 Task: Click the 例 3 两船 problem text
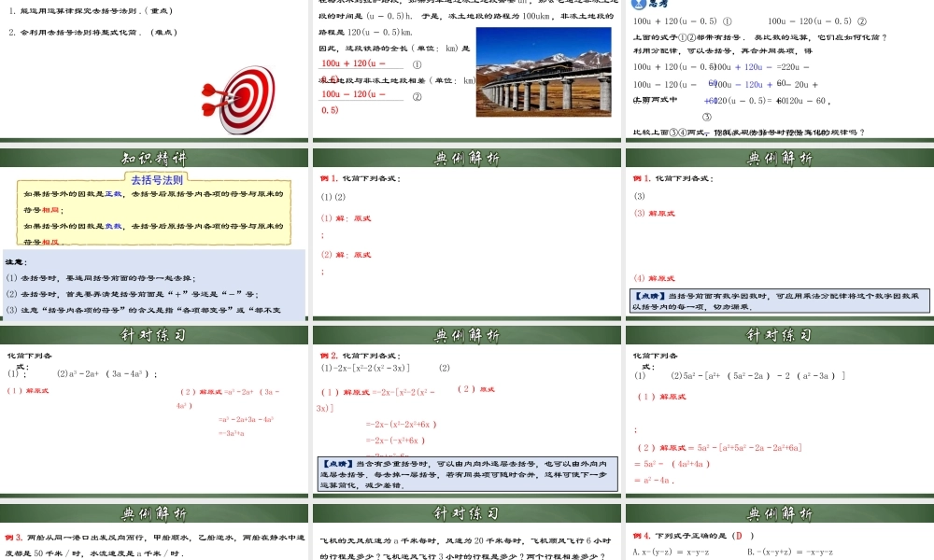coord(155,544)
